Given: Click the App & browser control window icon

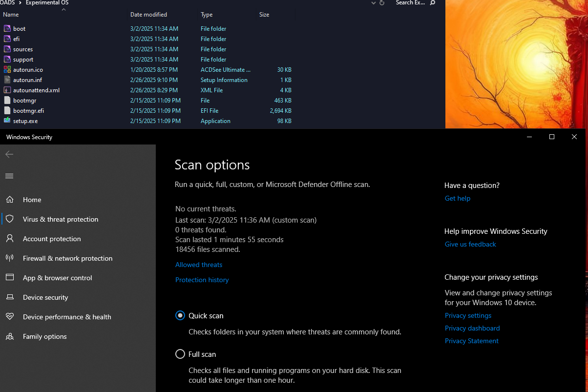Looking at the screenshot, I should [x=9, y=278].
